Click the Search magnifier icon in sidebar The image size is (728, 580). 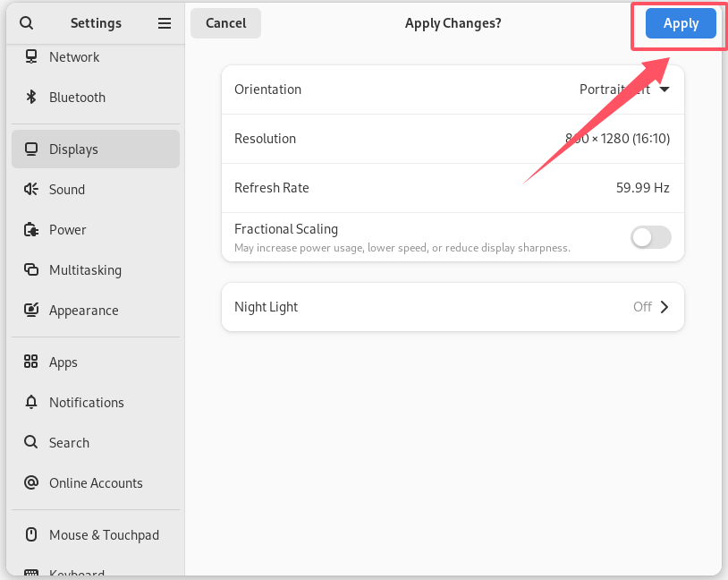(x=31, y=442)
